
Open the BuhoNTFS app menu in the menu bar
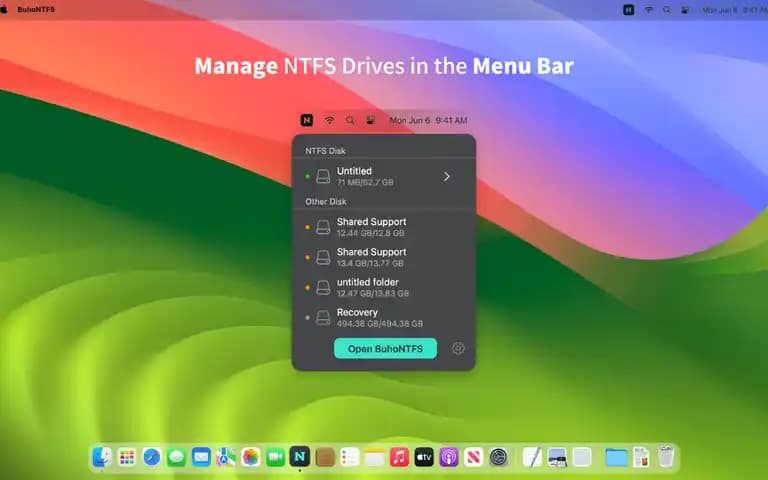coord(36,9)
